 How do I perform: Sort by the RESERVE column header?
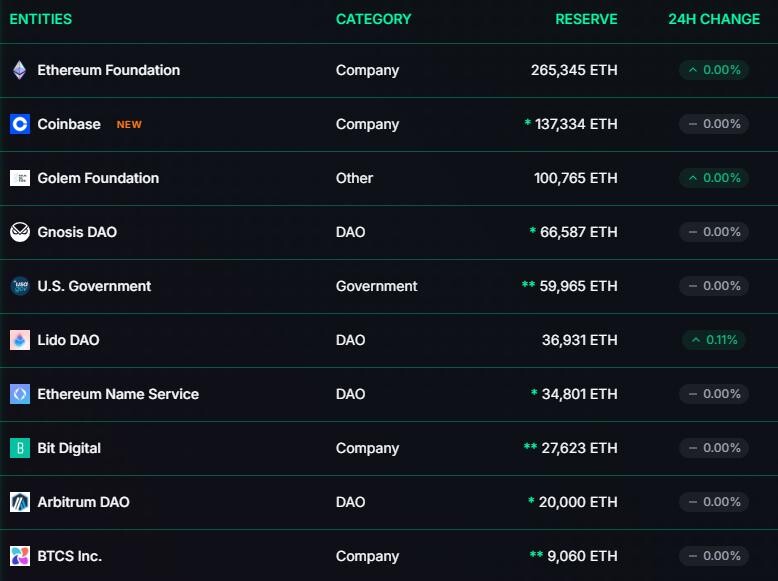tap(586, 19)
